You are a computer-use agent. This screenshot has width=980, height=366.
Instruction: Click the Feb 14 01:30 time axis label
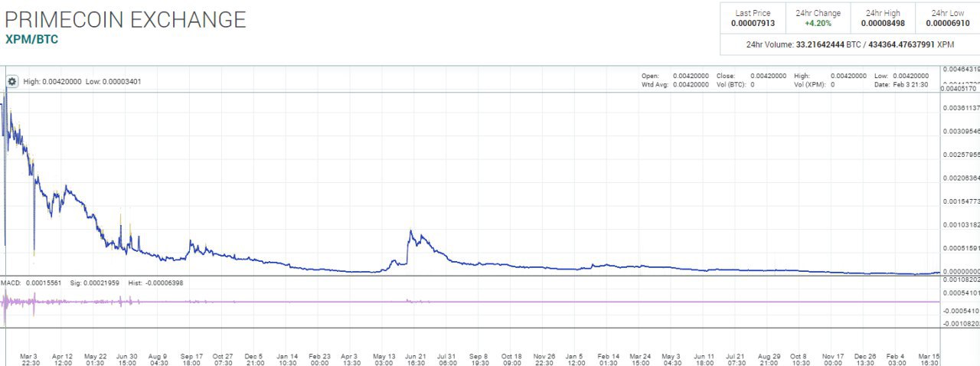(x=609, y=360)
